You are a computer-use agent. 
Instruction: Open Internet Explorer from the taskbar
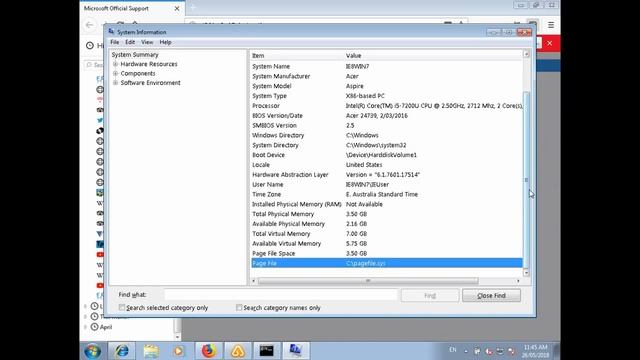pos(122,351)
